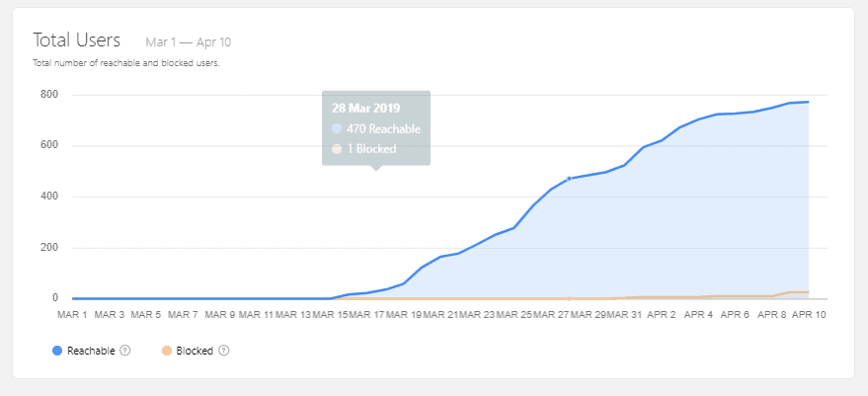868x396 pixels.
Task: Click the highlighted Mar 28 point on blue line
Action: click(x=570, y=179)
